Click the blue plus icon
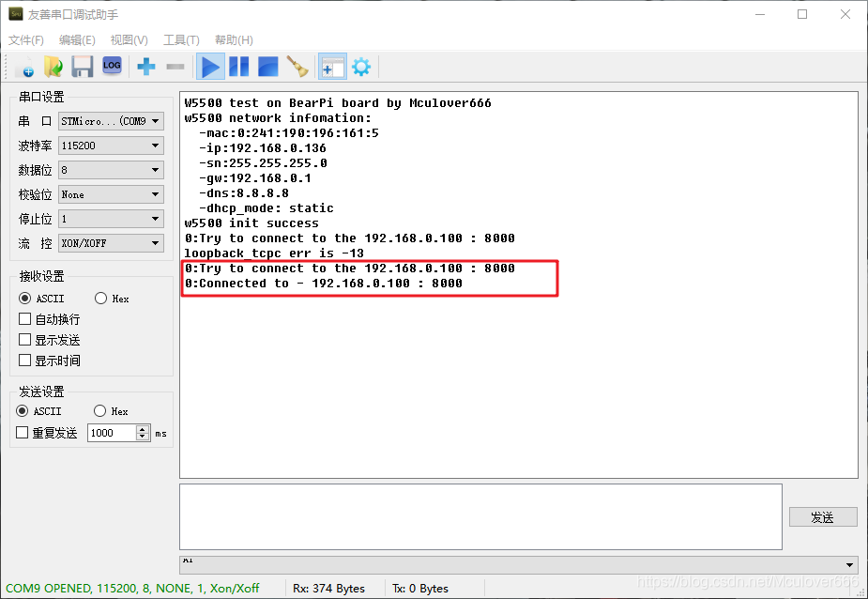The height and width of the screenshot is (599, 868). 146,67
